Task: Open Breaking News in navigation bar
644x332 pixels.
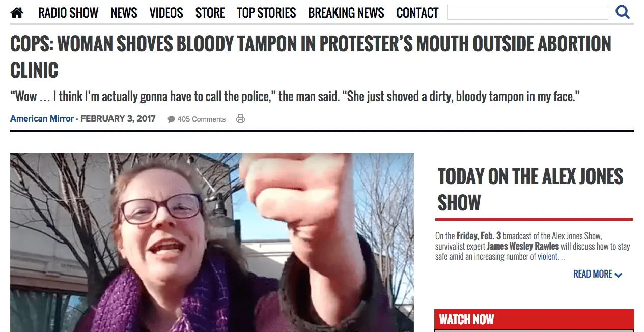Action: [346, 13]
